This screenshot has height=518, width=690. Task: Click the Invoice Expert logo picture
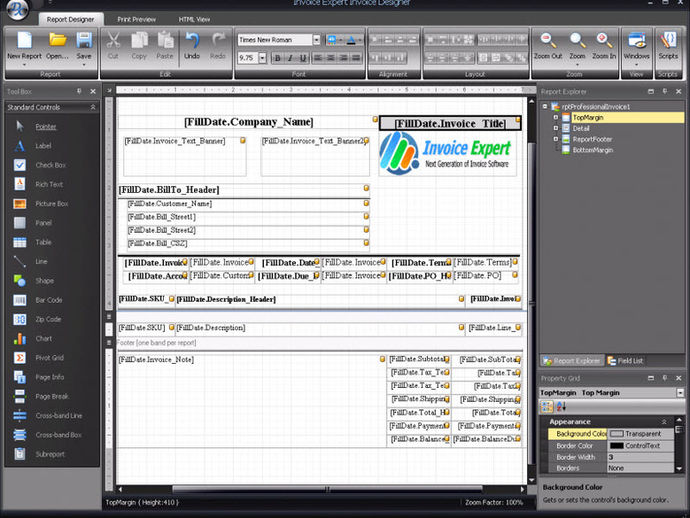point(448,153)
